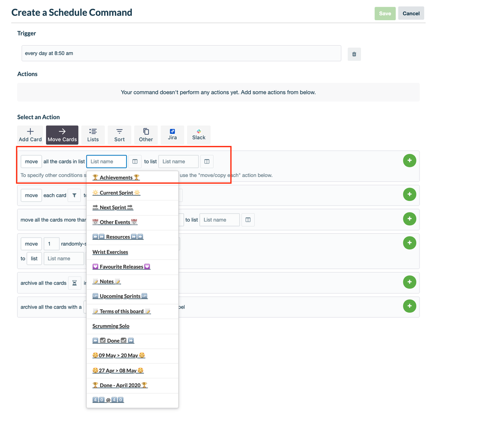The width and height of the screenshot is (479, 448).
Task: Open board picker next to destination list field
Action: (x=207, y=161)
